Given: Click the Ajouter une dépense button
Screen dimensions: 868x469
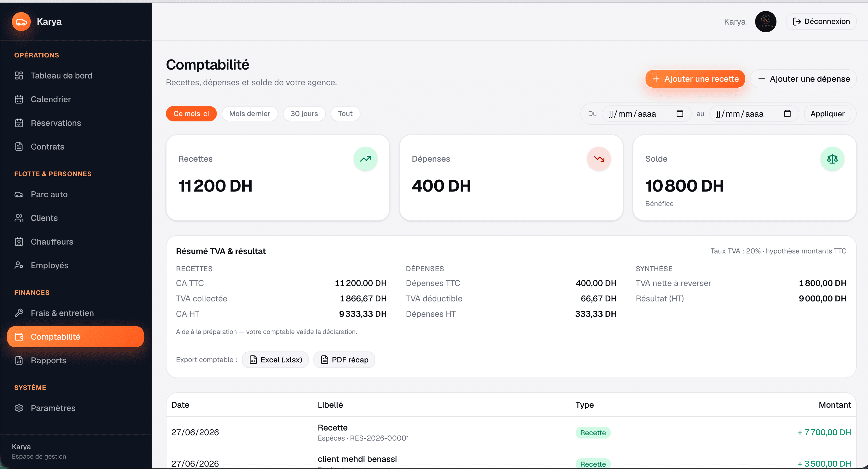Looking at the screenshot, I should (804, 79).
